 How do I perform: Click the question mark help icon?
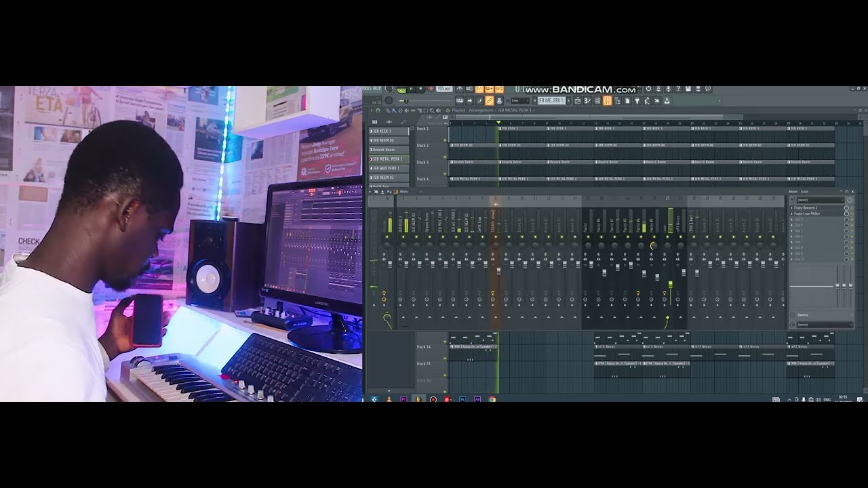[678, 89]
